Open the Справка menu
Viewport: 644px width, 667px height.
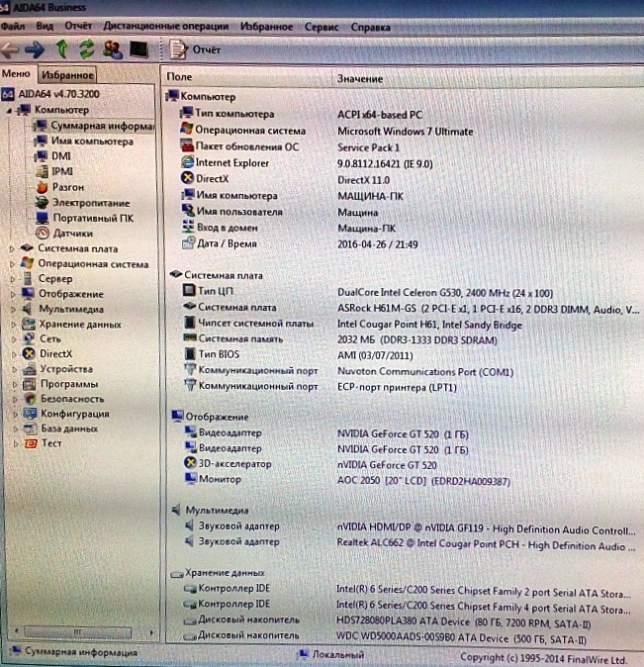[371, 28]
